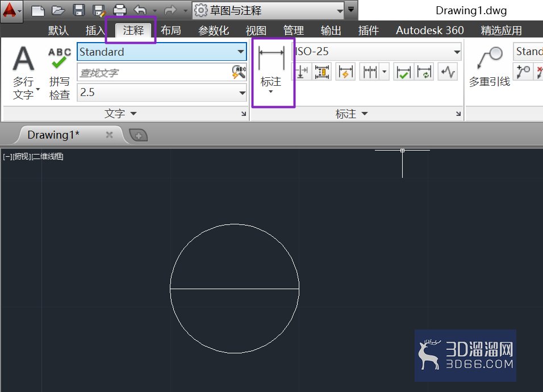Open the ISO-25 dimension style dropdown
543x392 pixels.
[377, 52]
